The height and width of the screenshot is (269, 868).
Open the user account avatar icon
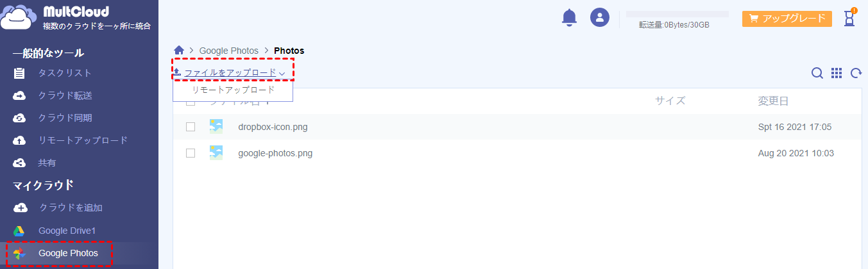tap(599, 18)
